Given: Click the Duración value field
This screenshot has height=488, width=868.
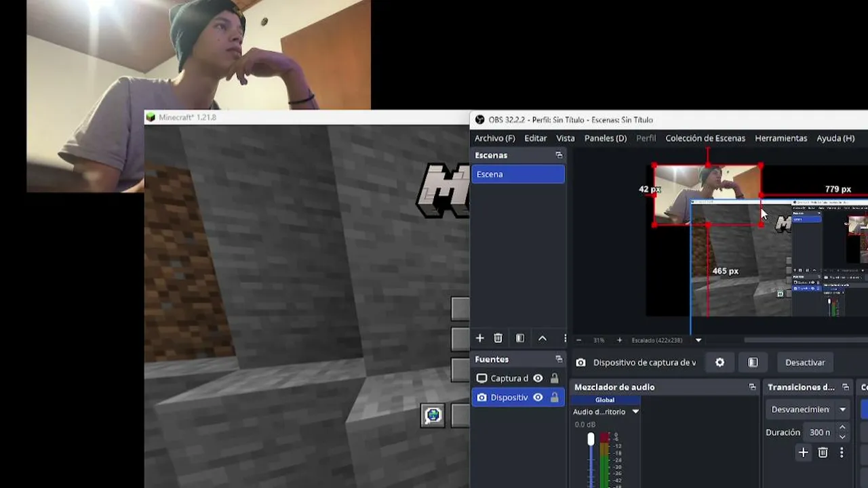Looking at the screenshot, I should click(819, 432).
